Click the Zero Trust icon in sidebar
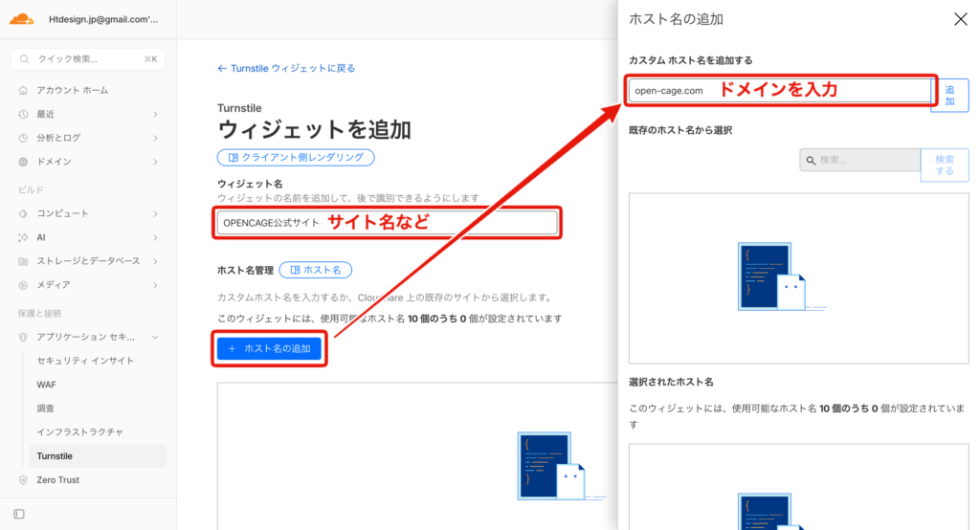 pos(23,480)
